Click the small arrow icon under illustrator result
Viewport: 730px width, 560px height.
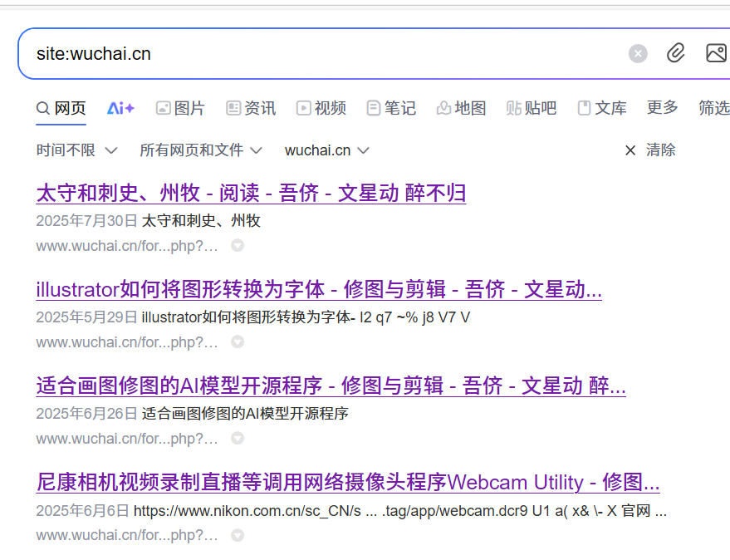coord(238,342)
